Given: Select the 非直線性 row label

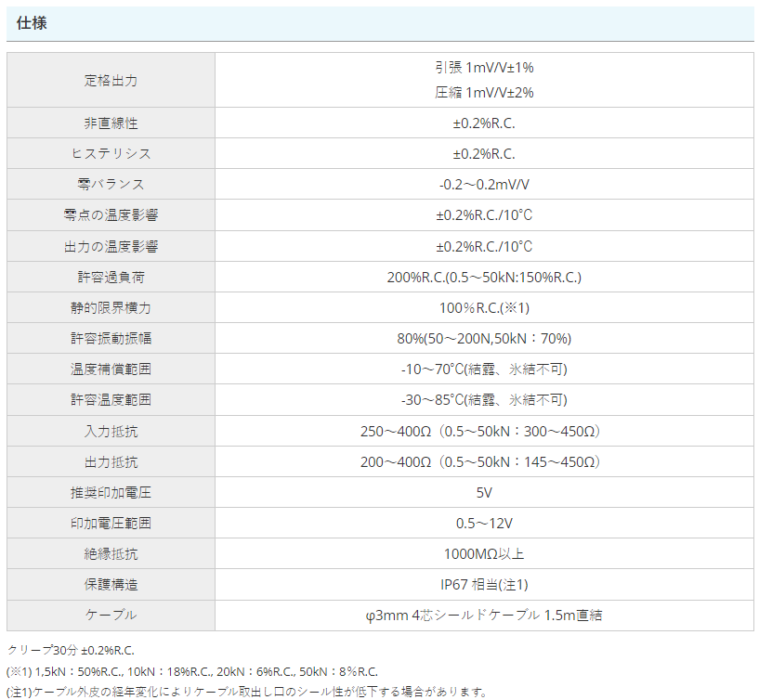Looking at the screenshot, I should [111, 123].
